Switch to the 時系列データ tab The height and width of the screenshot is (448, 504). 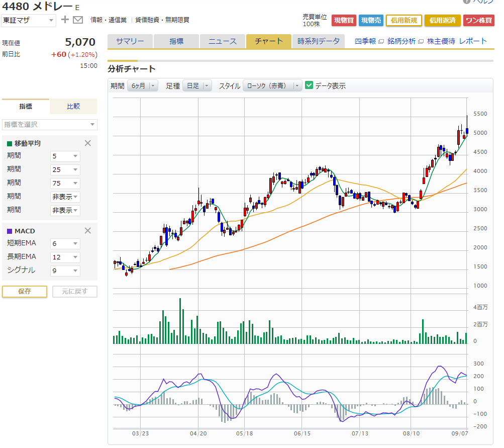(318, 42)
